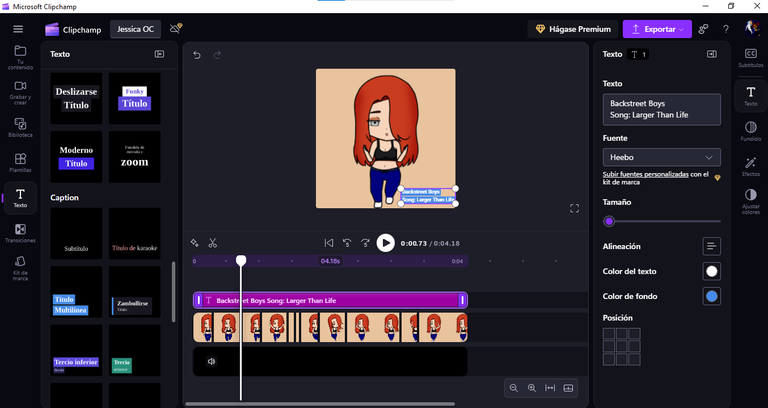Select top-left cell in Posición grid

(609, 334)
